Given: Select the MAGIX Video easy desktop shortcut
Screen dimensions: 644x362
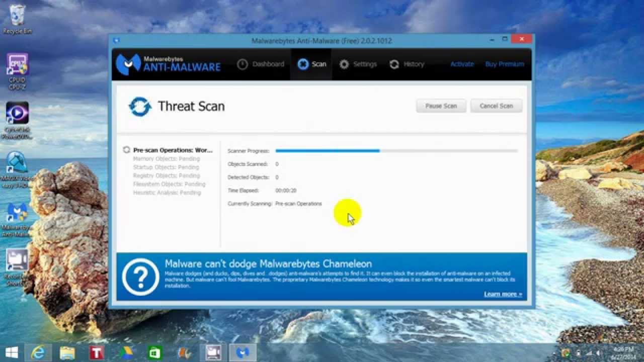Looking at the screenshot, I should click(17, 169).
